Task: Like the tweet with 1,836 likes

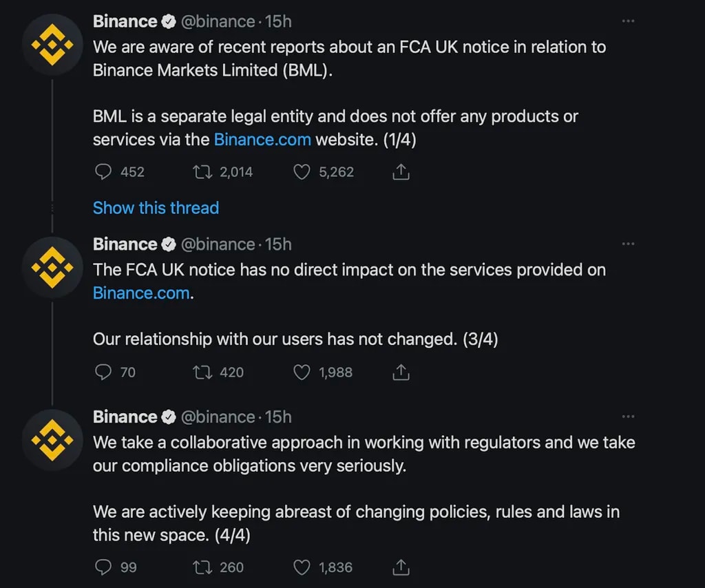Action: [302, 567]
